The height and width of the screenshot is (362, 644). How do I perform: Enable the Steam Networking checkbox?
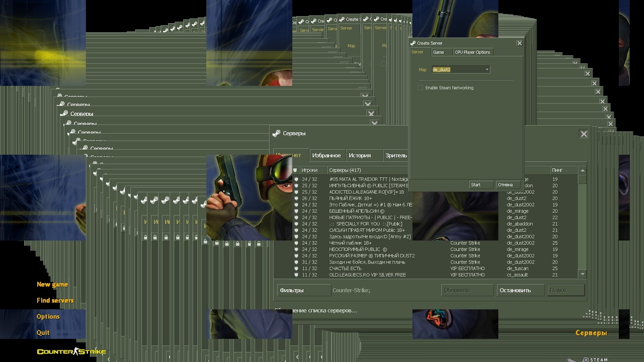click(420, 88)
